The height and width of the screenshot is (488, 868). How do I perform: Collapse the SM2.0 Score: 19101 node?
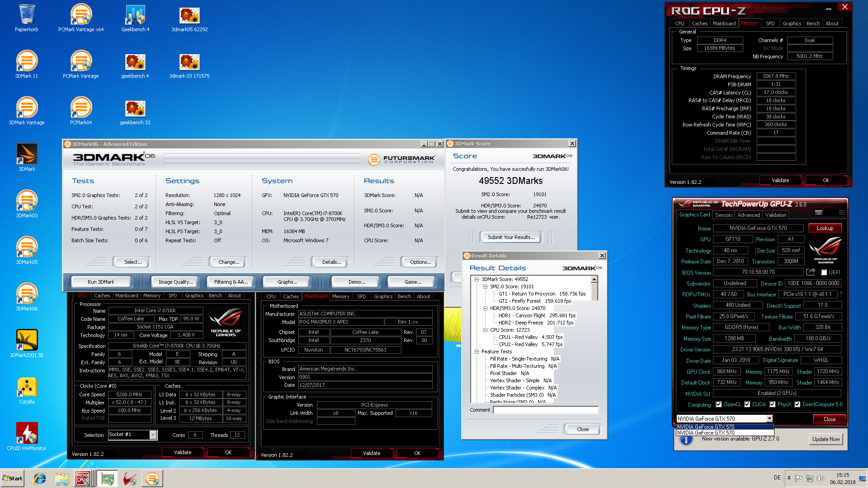[x=485, y=286]
